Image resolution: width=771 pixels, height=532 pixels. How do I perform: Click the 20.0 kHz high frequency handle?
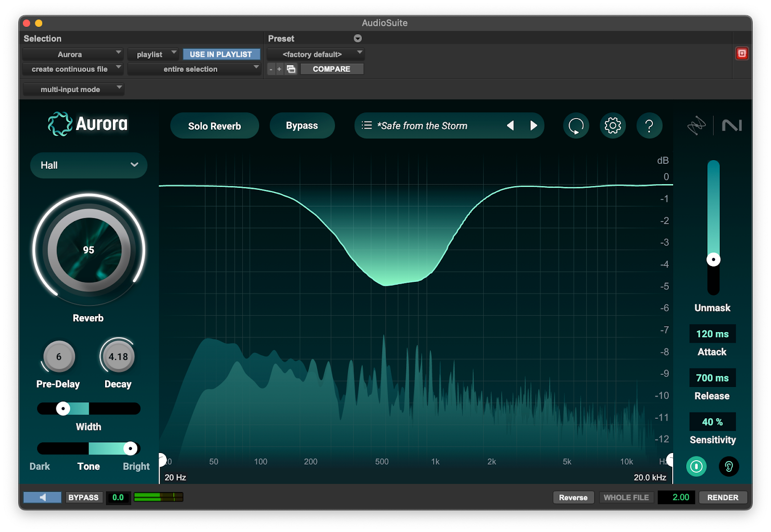[670, 460]
